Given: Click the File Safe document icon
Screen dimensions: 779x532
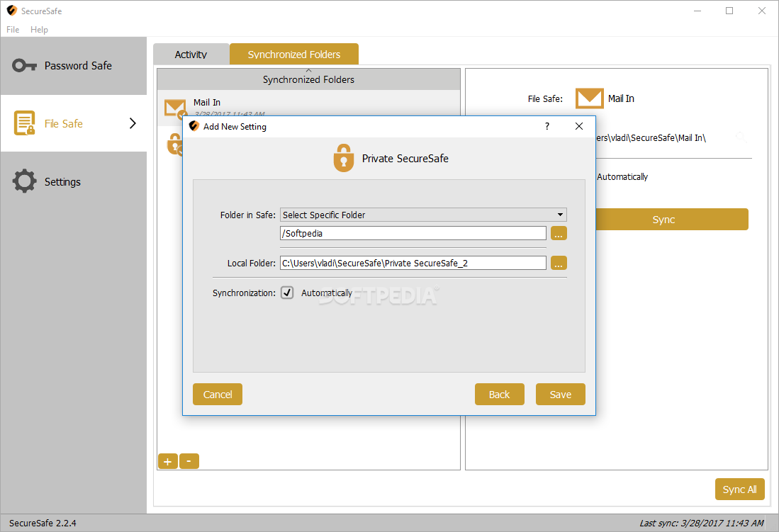Looking at the screenshot, I should (24, 123).
